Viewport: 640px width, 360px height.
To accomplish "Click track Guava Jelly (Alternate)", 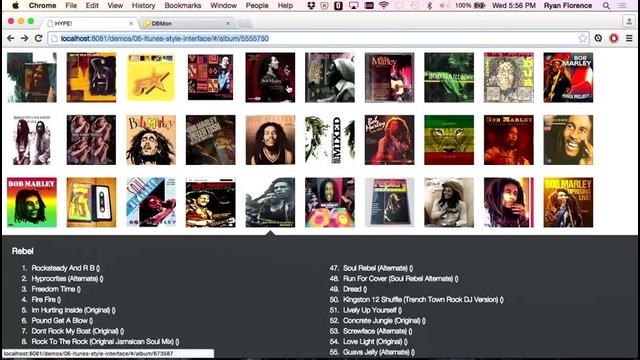I will pyautogui.click(x=379, y=352).
